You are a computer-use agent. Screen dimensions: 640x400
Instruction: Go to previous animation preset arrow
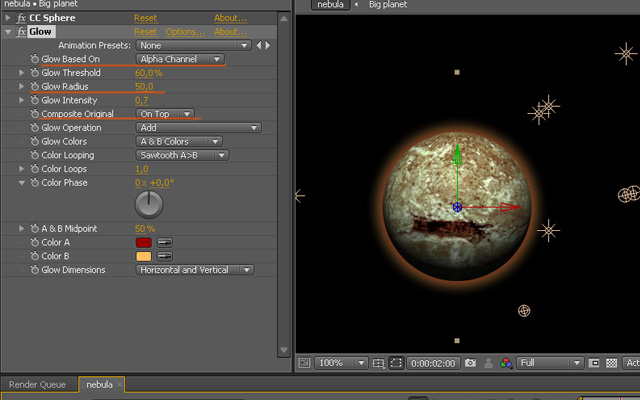(x=259, y=45)
